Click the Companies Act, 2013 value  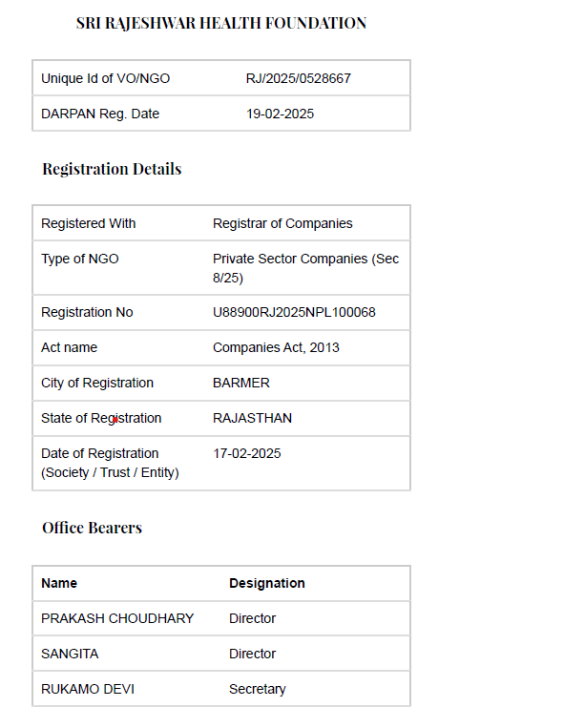276,347
